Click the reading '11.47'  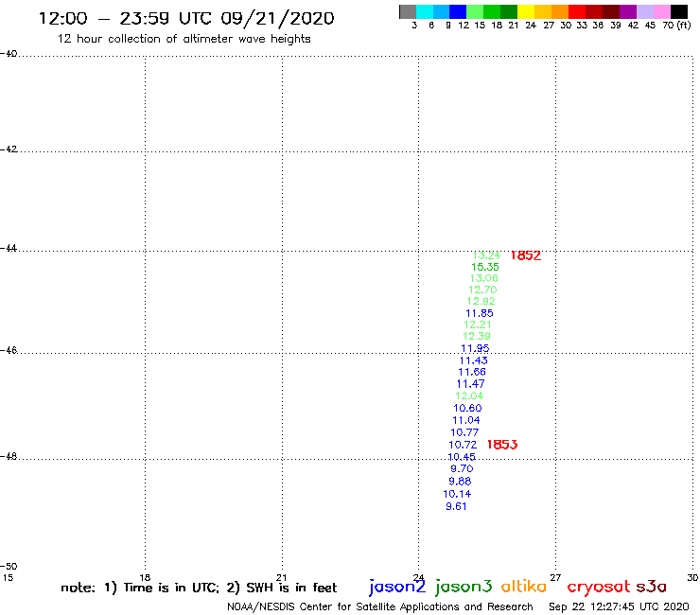point(470,384)
